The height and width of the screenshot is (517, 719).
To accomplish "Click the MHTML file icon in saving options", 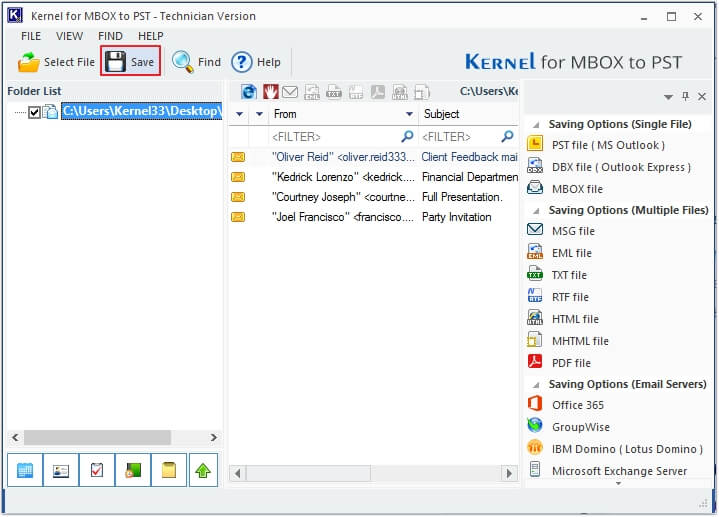I will (535, 340).
